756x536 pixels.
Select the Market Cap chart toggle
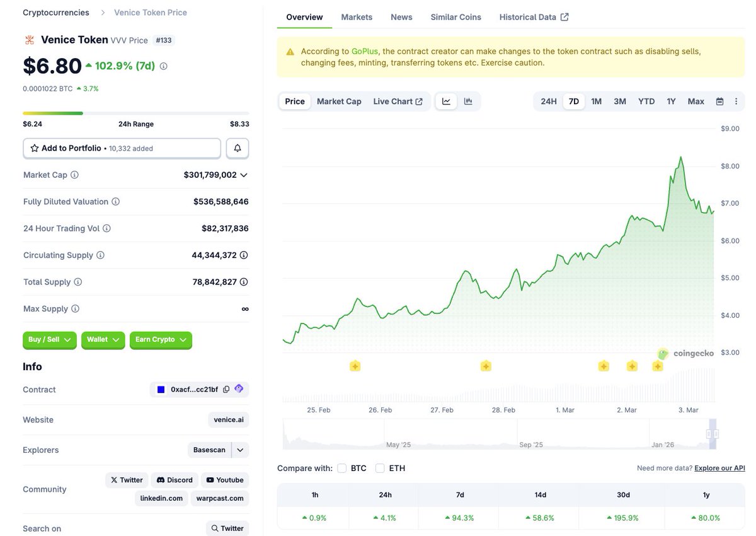pos(339,102)
